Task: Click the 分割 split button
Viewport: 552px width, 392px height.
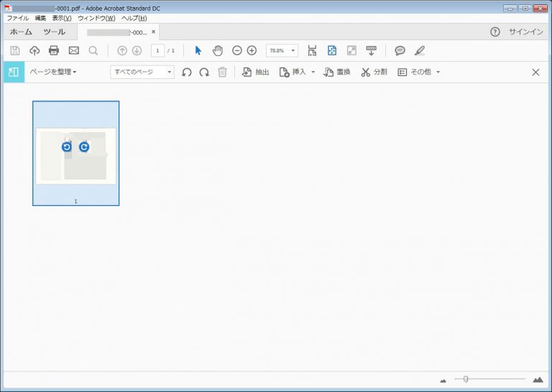Action: point(374,72)
